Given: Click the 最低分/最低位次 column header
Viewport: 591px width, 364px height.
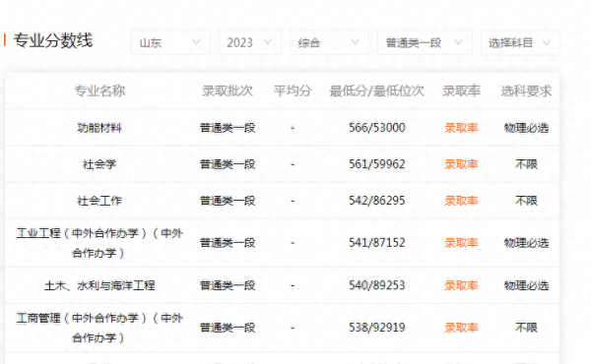Looking at the screenshot, I should 377,91.
